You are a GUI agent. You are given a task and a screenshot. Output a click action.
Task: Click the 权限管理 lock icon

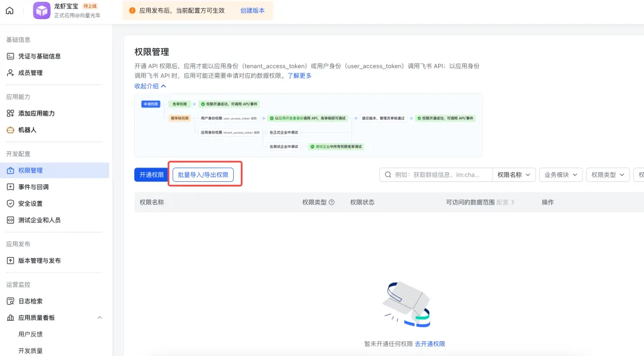tap(10, 171)
